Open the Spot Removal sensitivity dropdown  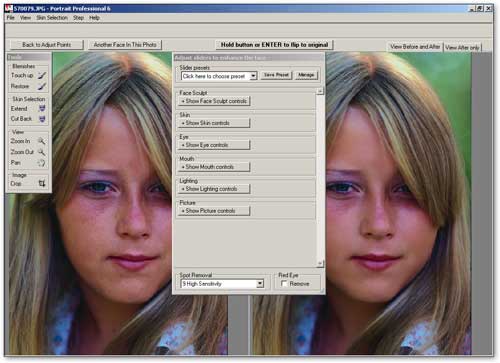(222, 284)
